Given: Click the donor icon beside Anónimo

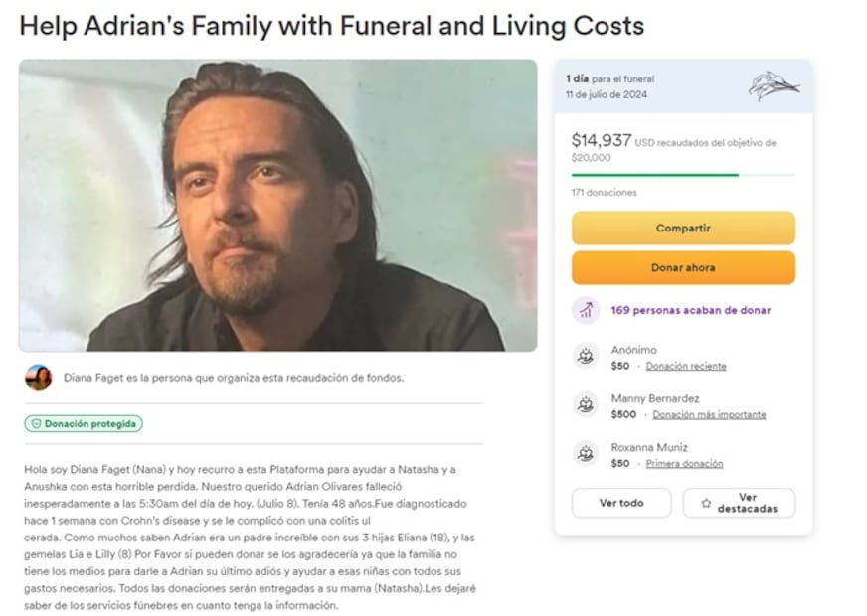Looking at the screenshot, I should pos(586,357).
